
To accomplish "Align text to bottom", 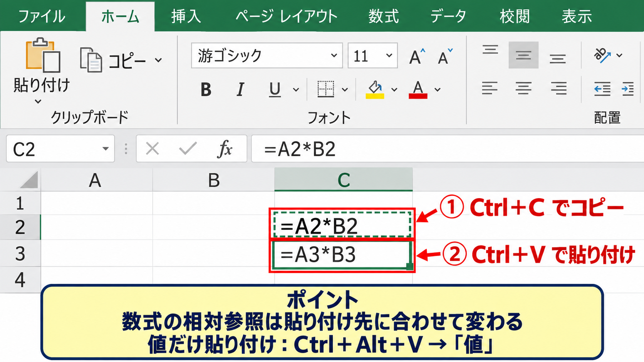I will point(557,58).
